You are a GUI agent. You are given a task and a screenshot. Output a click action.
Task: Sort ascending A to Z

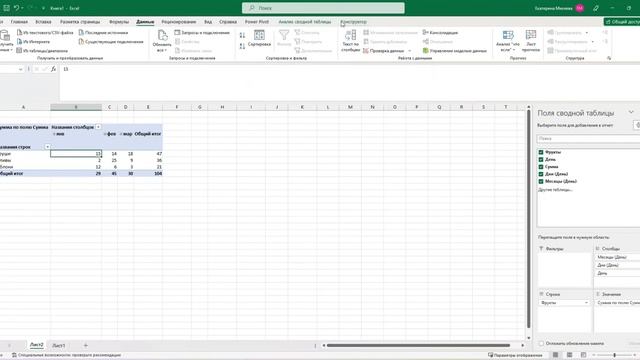tap(242, 36)
